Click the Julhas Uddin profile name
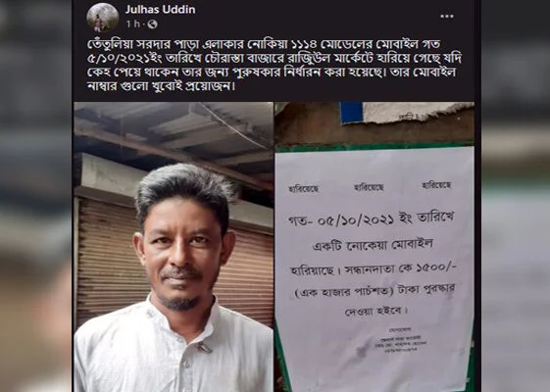 161,10
